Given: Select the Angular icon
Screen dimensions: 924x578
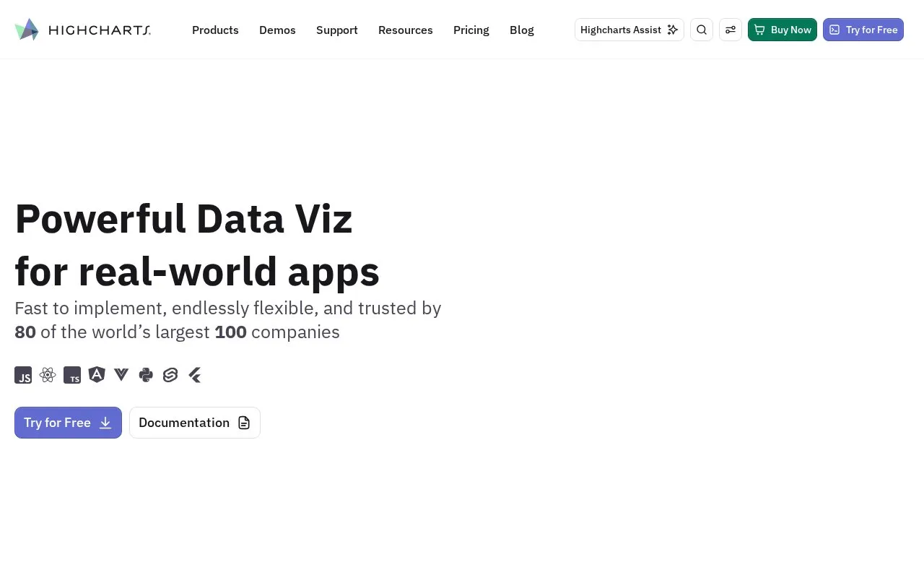Looking at the screenshot, I should [97, 375].
